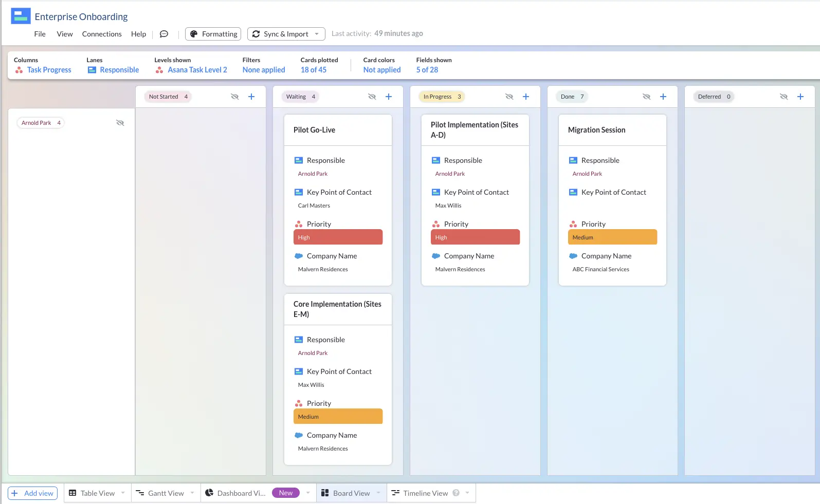Click 18 of 45 cards plotted link

tap(314, 70)
